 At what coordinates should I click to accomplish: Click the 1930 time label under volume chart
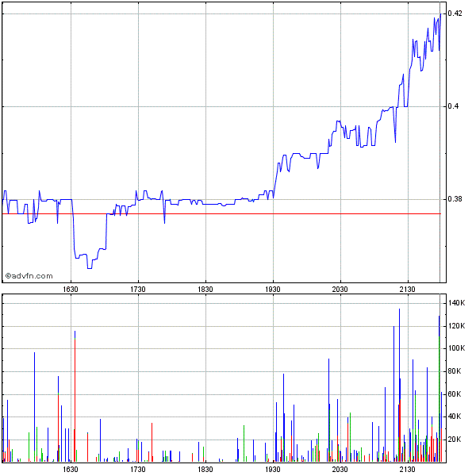tap(273, 470)
